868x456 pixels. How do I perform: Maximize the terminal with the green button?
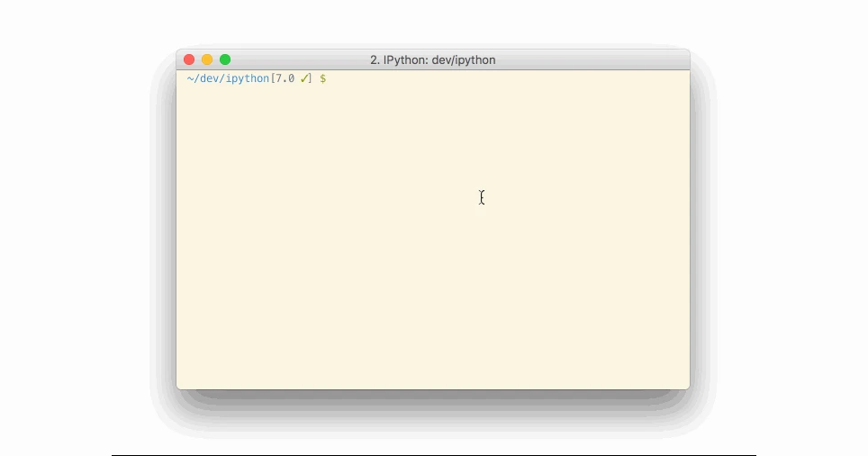[225, 59]
